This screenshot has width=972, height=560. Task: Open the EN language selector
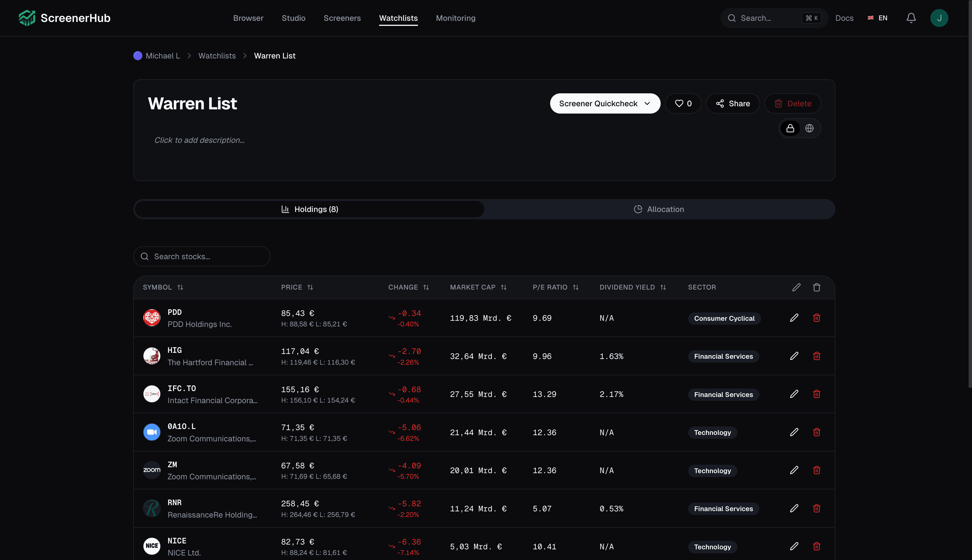(877, 18)
